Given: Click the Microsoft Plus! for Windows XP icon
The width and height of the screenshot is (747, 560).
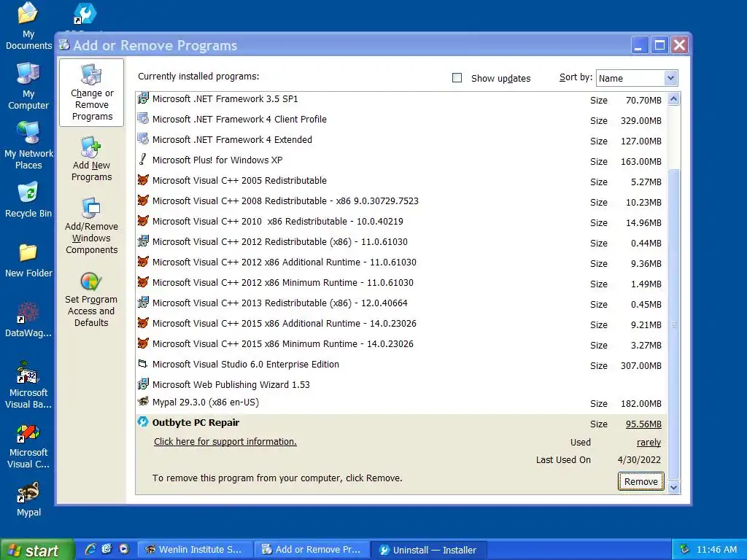Looking at the screenshot, I should click(x=143, y=160).
